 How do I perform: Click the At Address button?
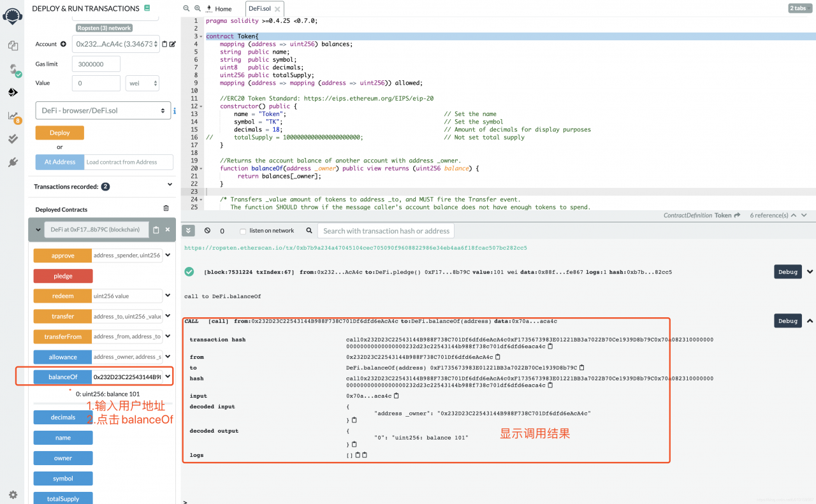pos(60,162)
